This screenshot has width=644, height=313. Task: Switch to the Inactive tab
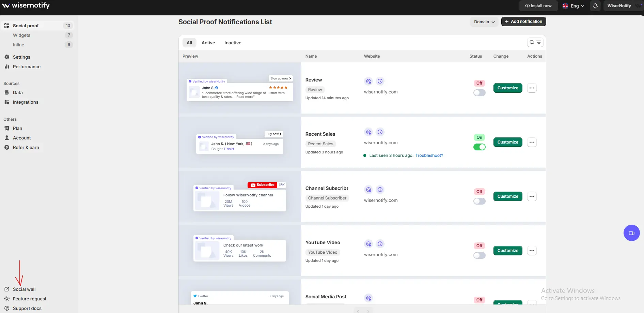click(x=233, y=43)
